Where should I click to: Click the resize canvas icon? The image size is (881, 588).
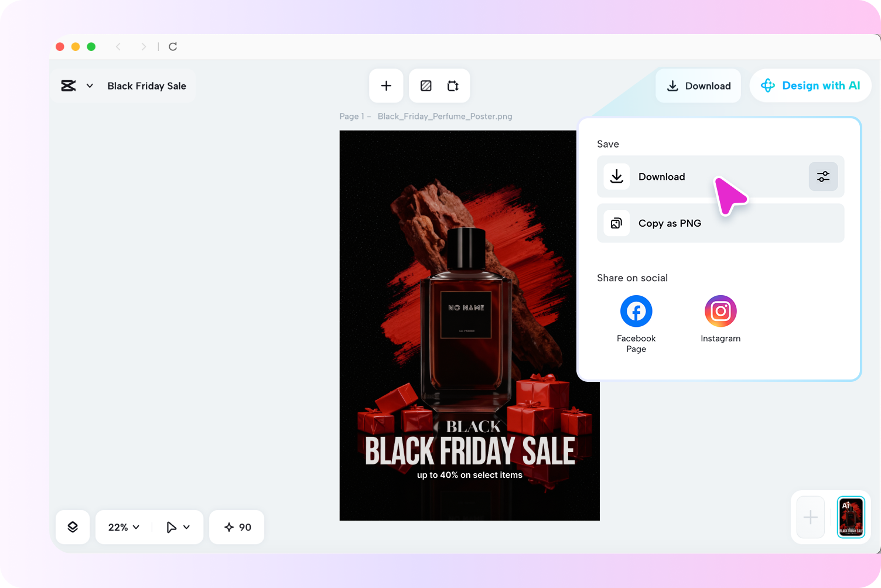[x=453, y=86]
